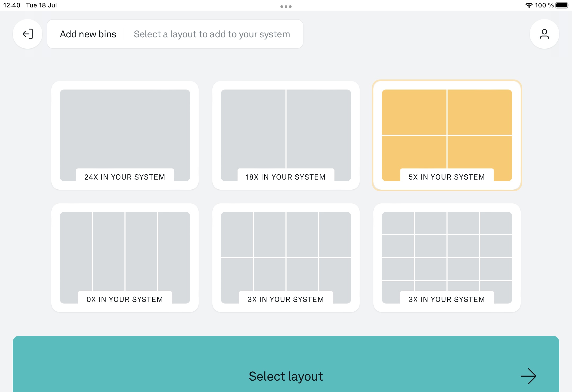Tap "Select a layout to add to your system" text
The image size is (572, 392).
tap(212, 34)
